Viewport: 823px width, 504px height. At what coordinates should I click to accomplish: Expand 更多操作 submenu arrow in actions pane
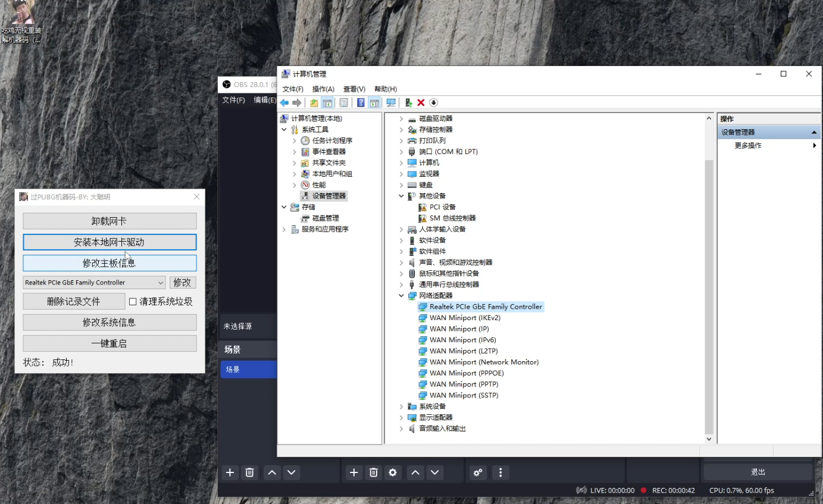coord(815,145)
